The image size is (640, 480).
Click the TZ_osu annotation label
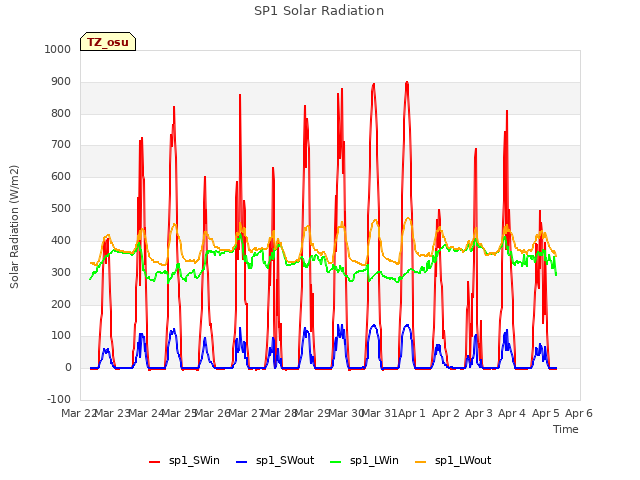pyautogui.click(x=108, y=42)
